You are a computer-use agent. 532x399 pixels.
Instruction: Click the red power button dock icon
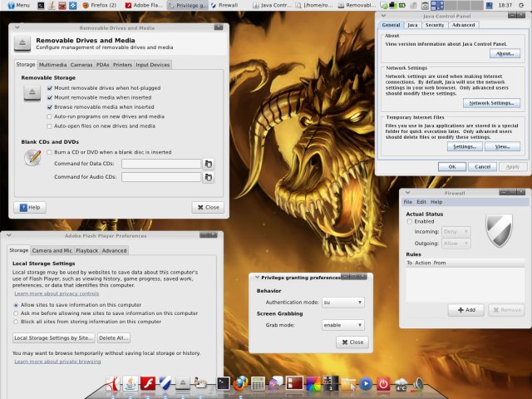click(383, 383)
